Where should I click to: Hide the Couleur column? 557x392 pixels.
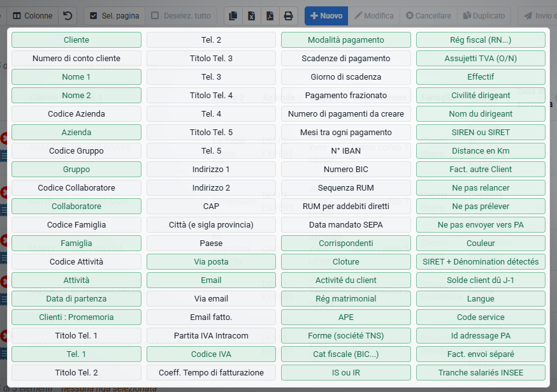pos(481,243)
